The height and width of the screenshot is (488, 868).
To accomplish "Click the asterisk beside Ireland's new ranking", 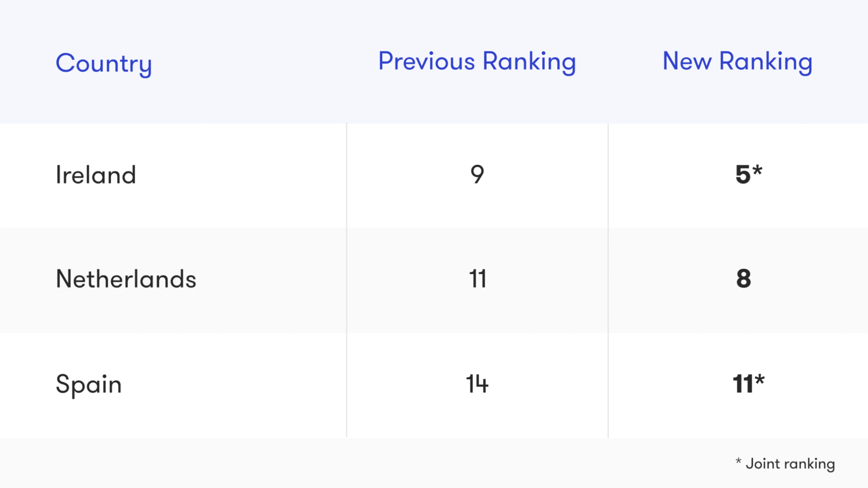I will (757, 170).
